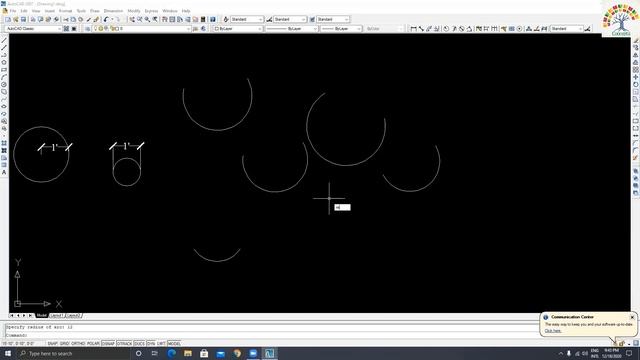This screenshot has width=640, height=360.
Task: Toggle OTRACK in status bar
Action: click(x=124, y=344)
